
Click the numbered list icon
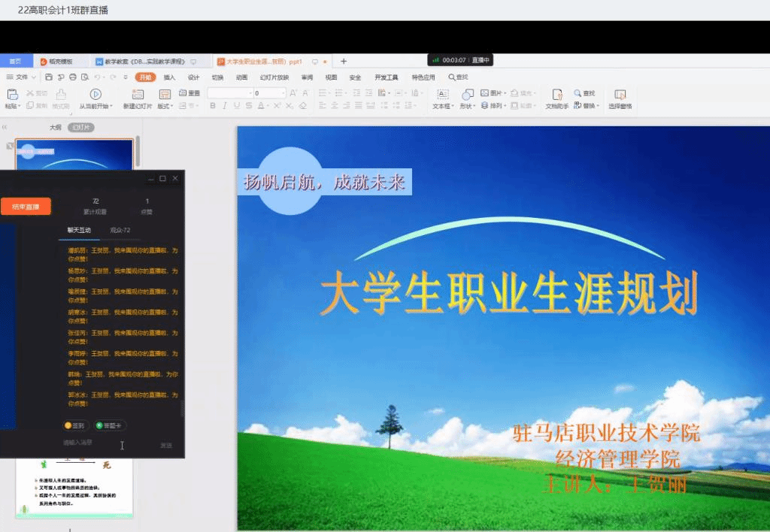340,92
